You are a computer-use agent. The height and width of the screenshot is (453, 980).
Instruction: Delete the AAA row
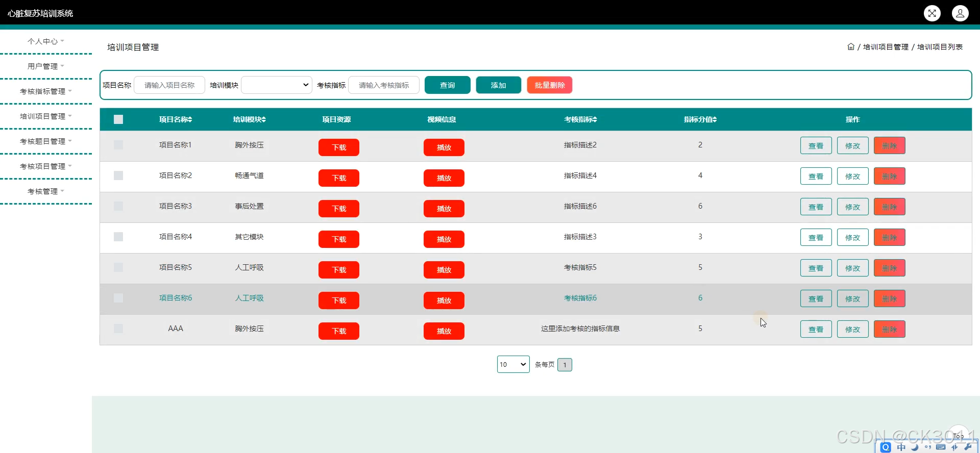tap(890, 329)
